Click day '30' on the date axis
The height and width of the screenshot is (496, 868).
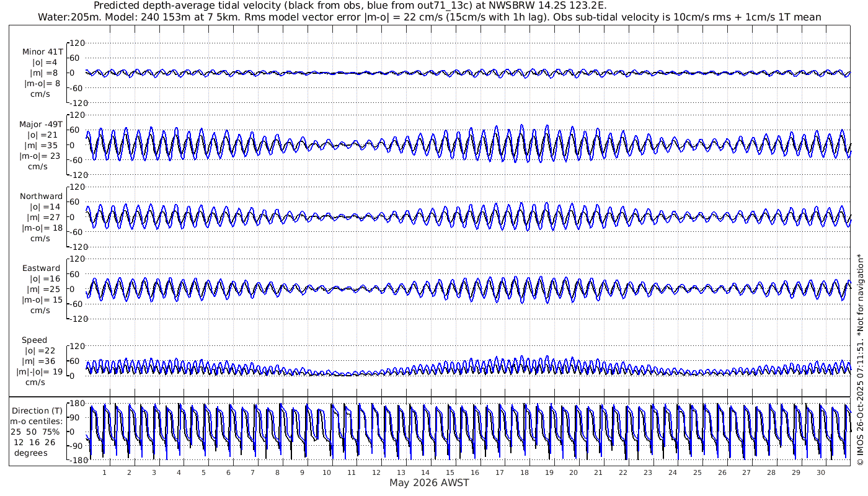pyautogui.click(x=821, y=472)
